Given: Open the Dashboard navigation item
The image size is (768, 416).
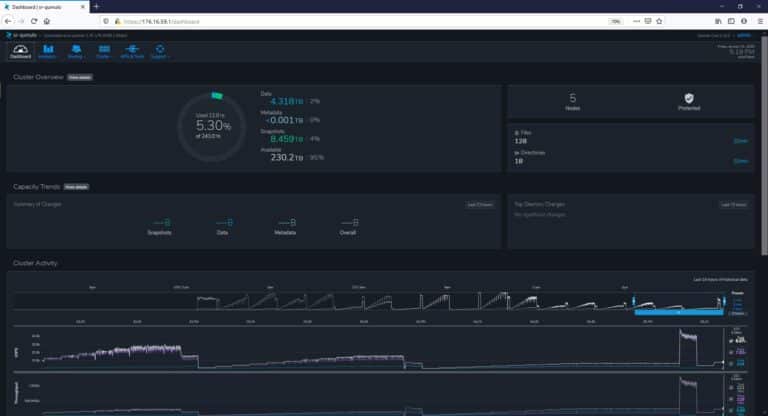Looking at the screenshot, I should pos(21,51).
